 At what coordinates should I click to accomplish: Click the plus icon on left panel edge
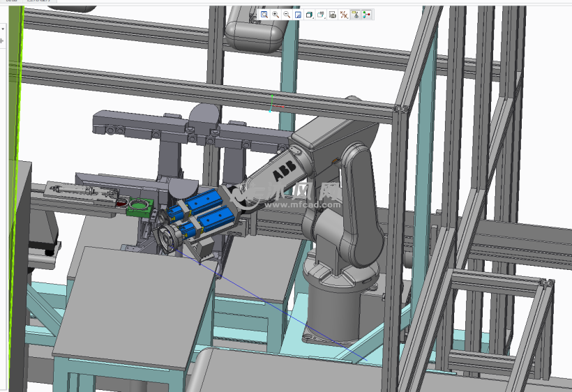(x=3, y=40)
